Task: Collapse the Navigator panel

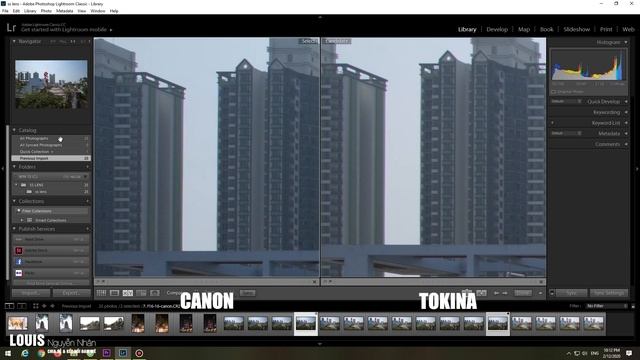Action: [14, 41]
